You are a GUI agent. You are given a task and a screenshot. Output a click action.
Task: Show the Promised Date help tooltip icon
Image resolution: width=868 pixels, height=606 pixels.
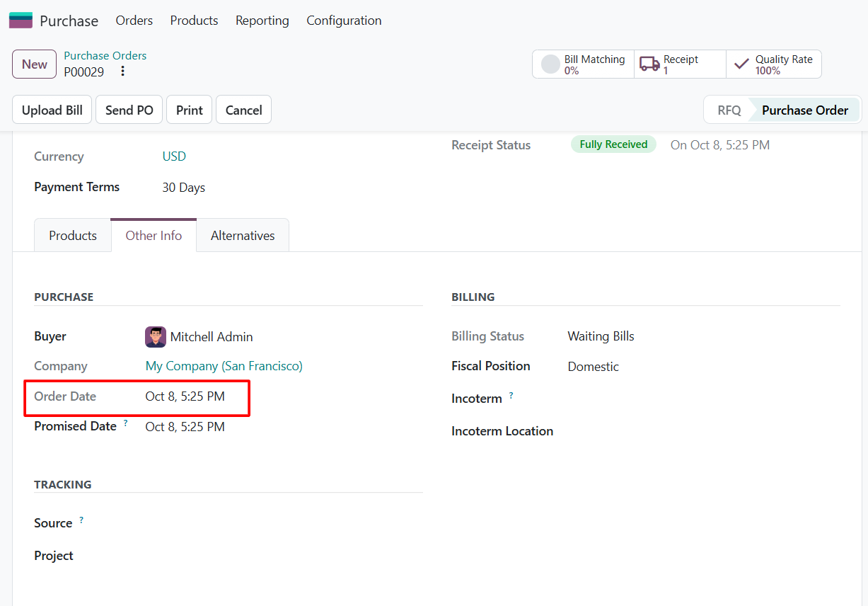tap(126, 423)
